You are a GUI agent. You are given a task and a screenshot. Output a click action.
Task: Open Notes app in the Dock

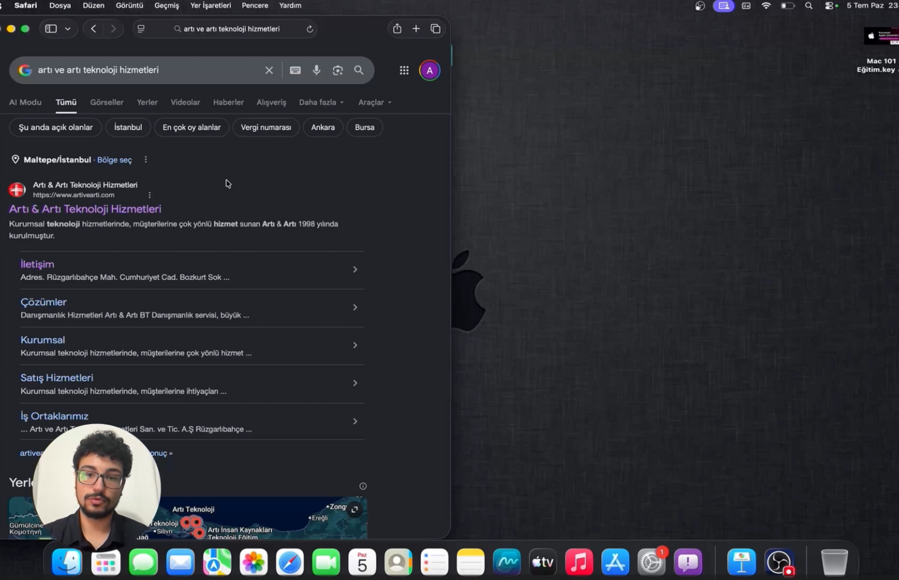point(471,562)
